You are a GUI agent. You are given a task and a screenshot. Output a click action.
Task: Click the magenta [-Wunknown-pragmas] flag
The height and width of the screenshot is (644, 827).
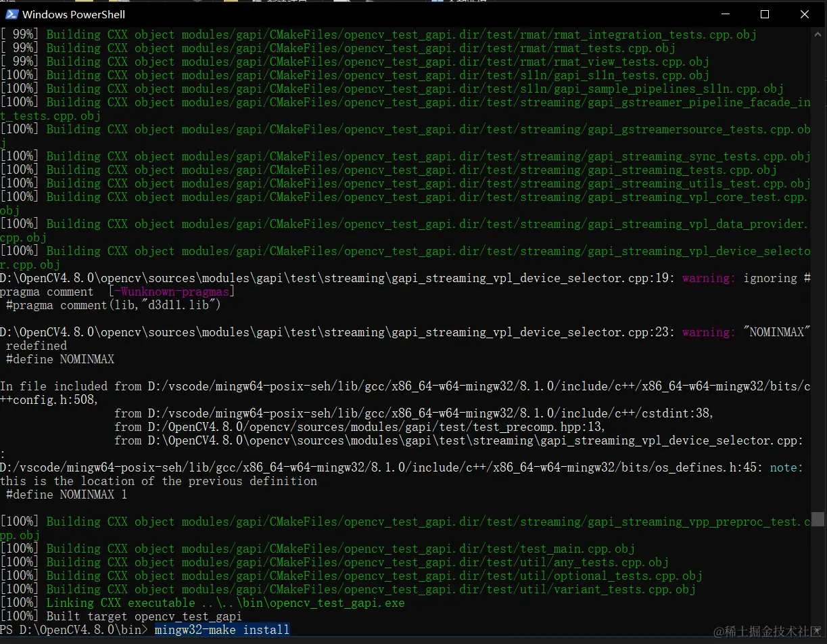pyautogui.click(x=172, y=292)
